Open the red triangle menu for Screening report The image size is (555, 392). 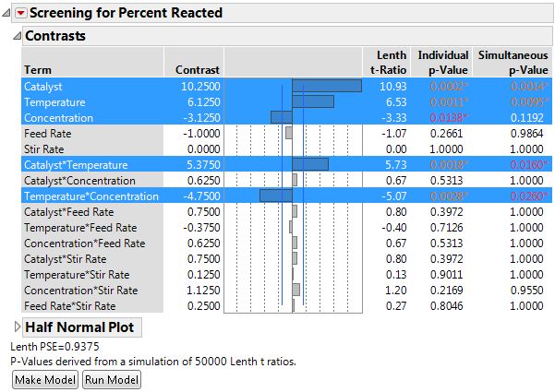[21, 13]
